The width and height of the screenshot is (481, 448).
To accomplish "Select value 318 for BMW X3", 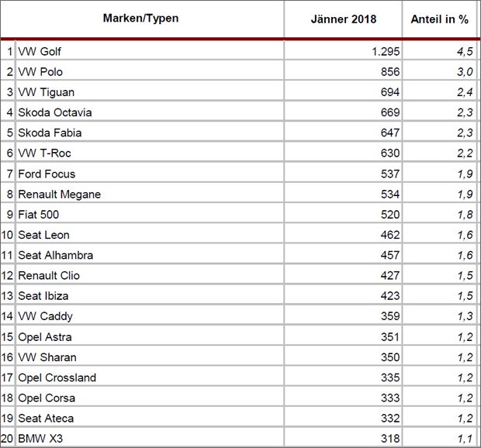I will 389,438.
